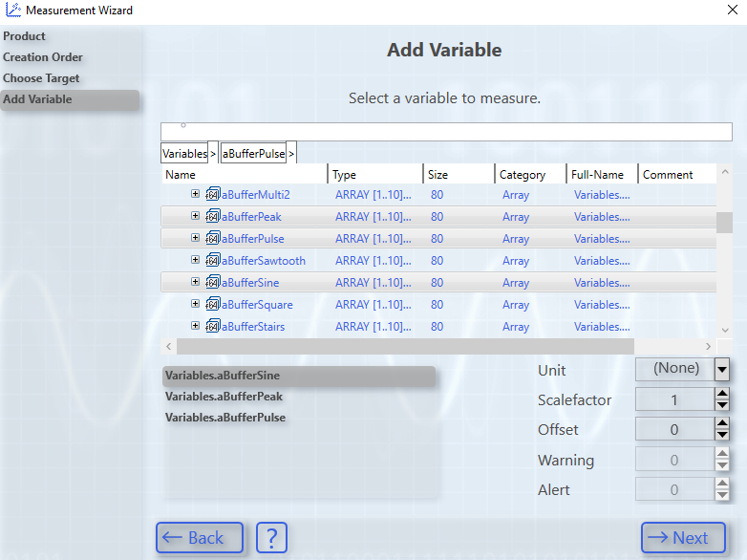Expand the aBufferPeak tree node

[195, 215]
